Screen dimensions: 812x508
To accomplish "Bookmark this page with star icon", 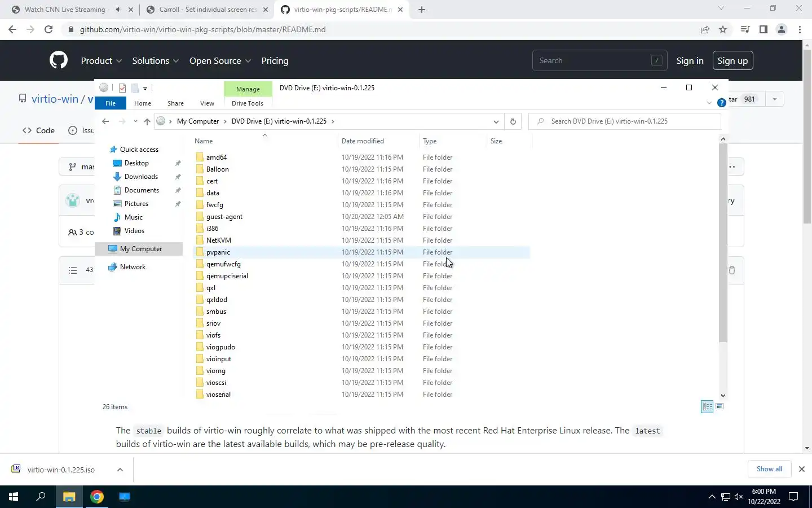I will pyautogui.click(x=723, y=29).
